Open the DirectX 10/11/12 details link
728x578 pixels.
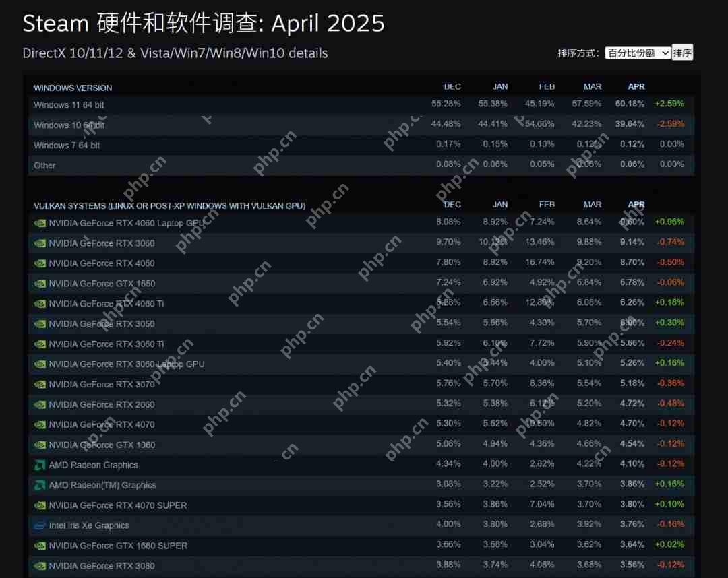(175, 53)
